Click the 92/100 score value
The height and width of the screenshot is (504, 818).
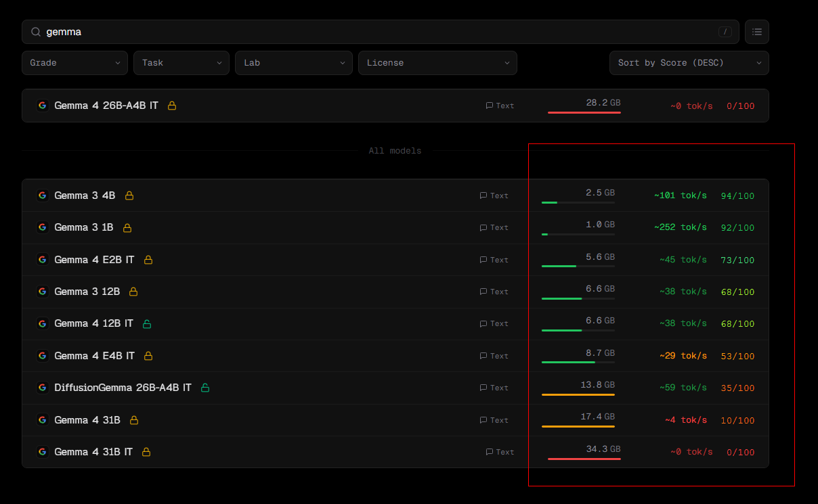tap(737, 227)
